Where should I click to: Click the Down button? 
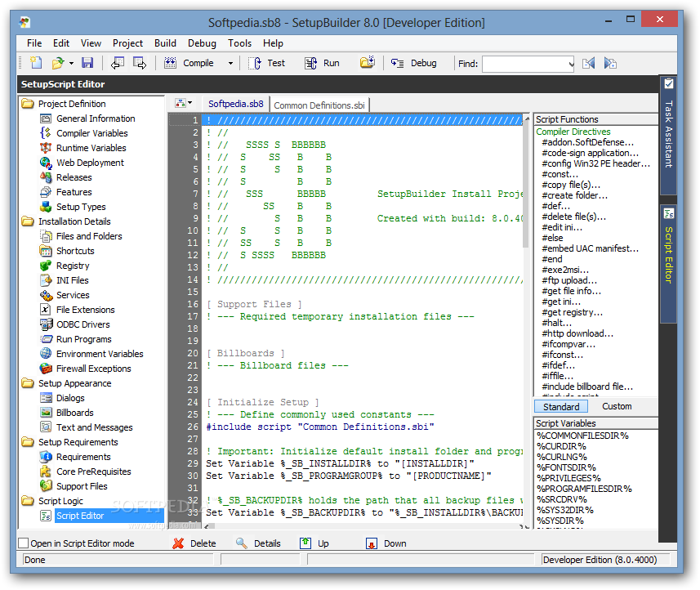click(x=386, y=543)
